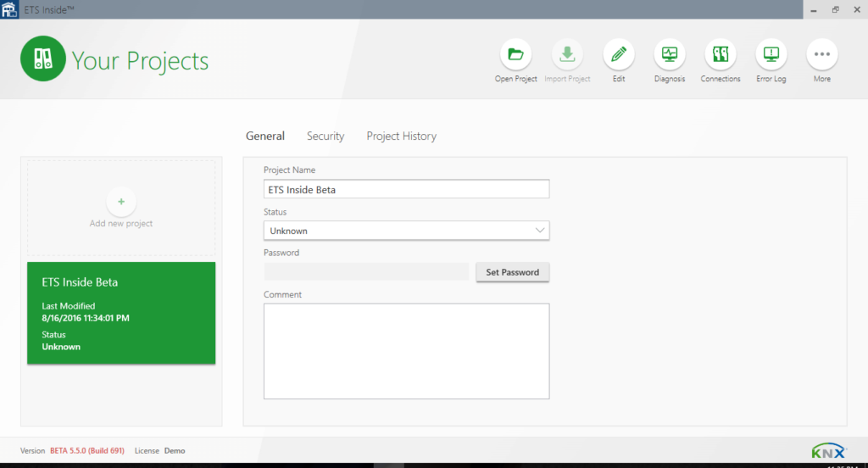
Task: Click the Demo license text
Action: point(175,451)
